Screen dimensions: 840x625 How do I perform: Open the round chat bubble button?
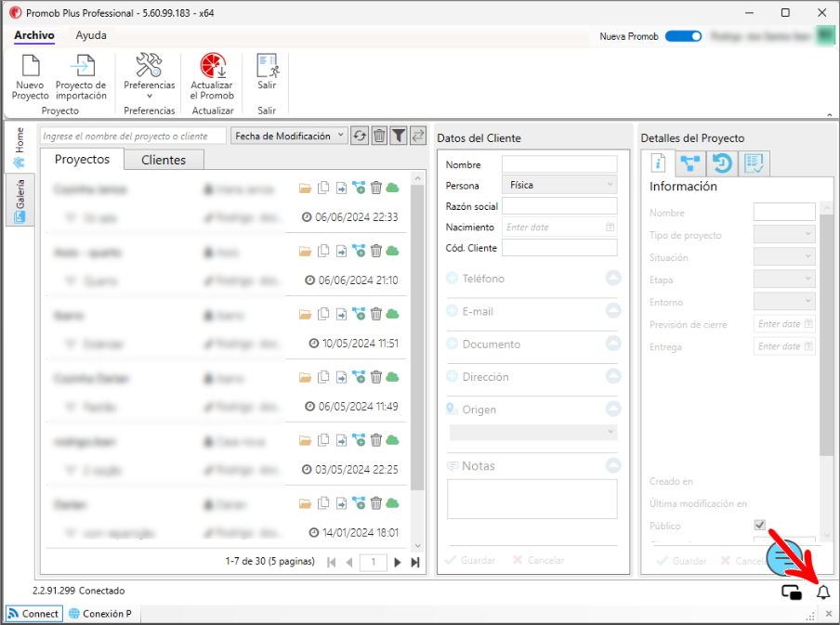783,558
